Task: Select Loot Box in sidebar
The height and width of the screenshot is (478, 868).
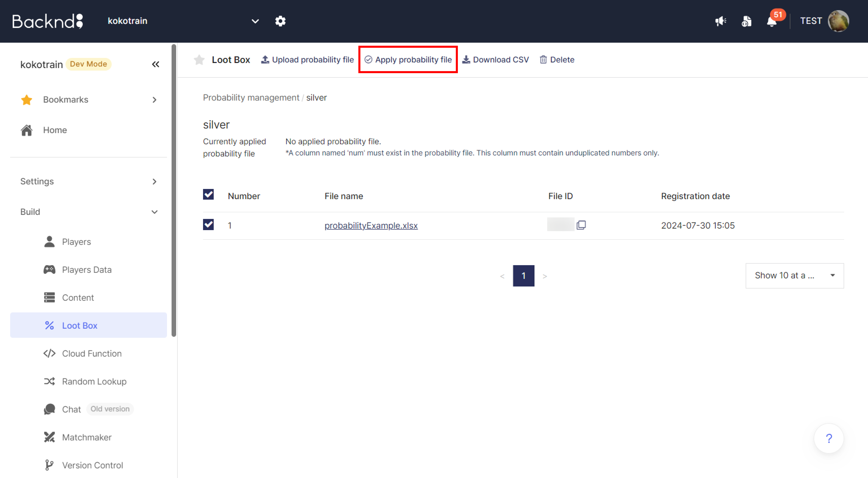Action: pyautogui.click(x=89, y=325)
